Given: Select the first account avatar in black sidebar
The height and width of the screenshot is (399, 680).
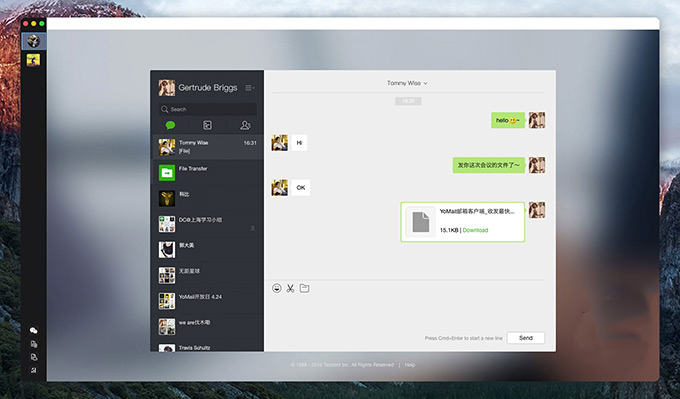Looking at the screenshot, I should coord(33,41).
